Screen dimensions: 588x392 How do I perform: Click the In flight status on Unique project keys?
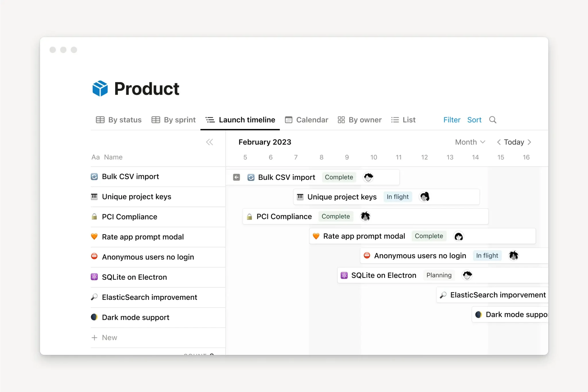point(397,196)
